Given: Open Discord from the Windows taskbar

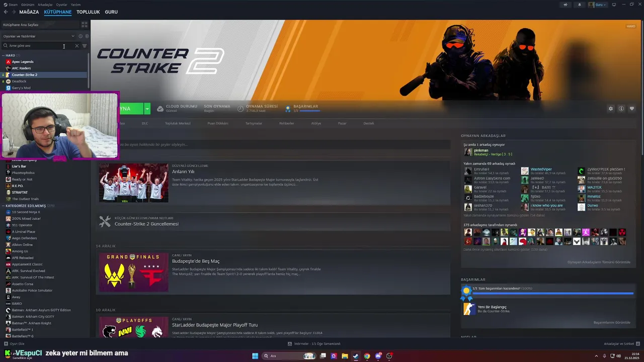Looking at the screenshot, I should (x=378, y=356).
